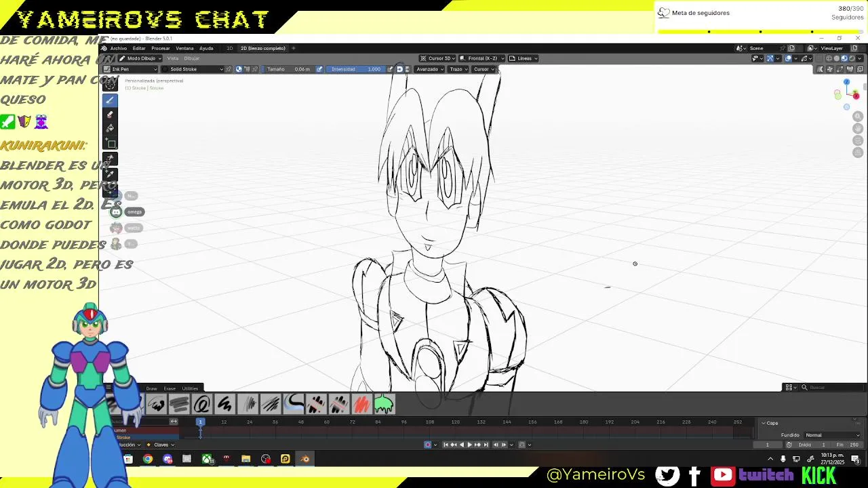Choose the blue airbrush curve brush thumbnail
The height and width of the screenshot is (488, 868).
click(293, 405)
